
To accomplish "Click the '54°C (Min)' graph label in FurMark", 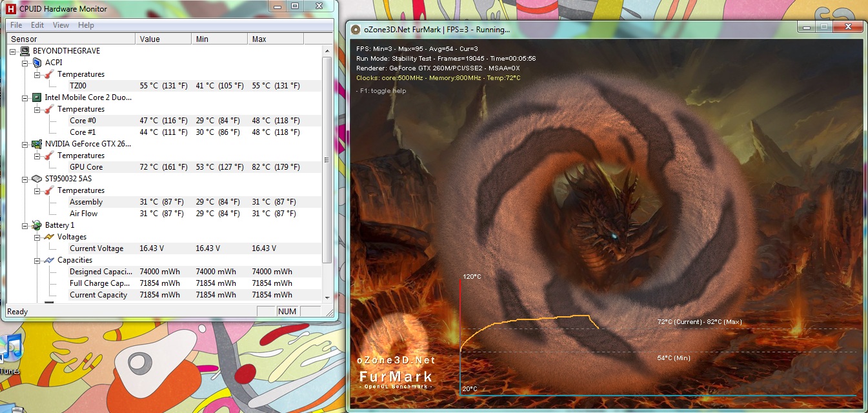I will click(674, 358).
